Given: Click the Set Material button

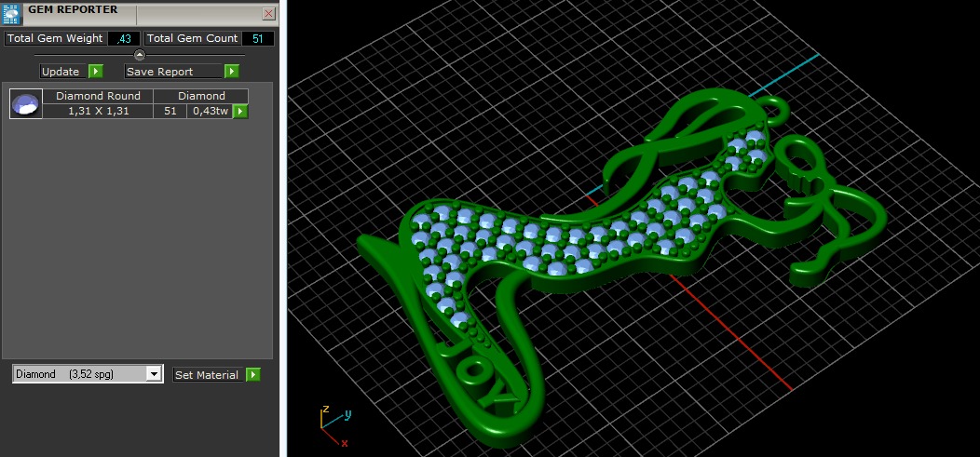Looking at the screenshot, I should tap(207, 374).
